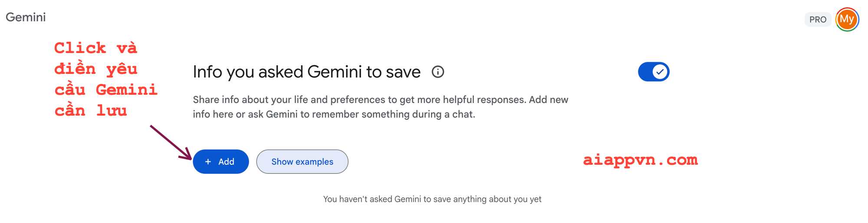Click the heading Info you asked Gemini to save
Screen dimensions: 868x223
tap(307, 72)
